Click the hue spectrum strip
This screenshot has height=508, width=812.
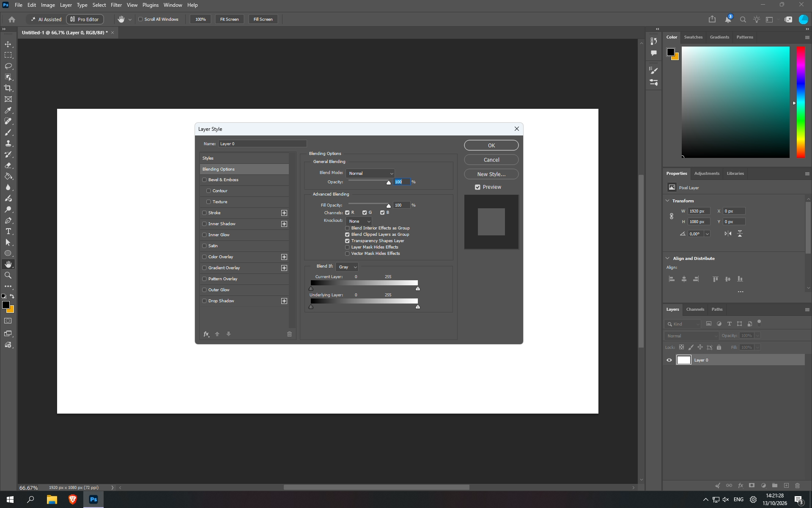801,102
